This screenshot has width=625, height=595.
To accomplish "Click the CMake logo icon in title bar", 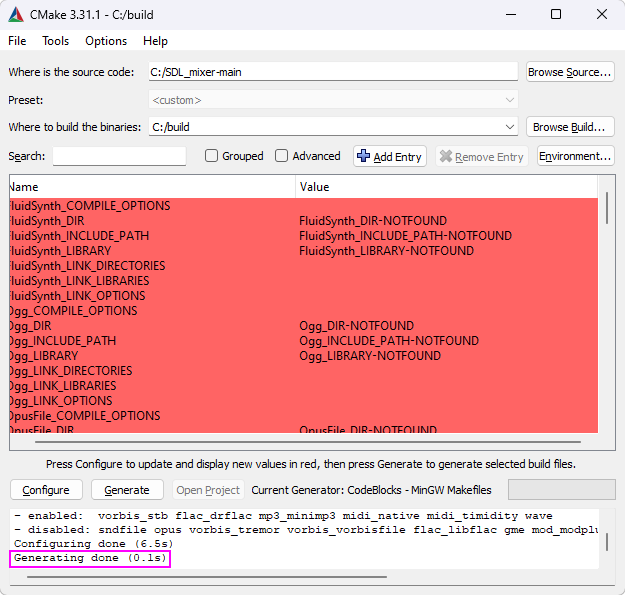I will (16, 15).
